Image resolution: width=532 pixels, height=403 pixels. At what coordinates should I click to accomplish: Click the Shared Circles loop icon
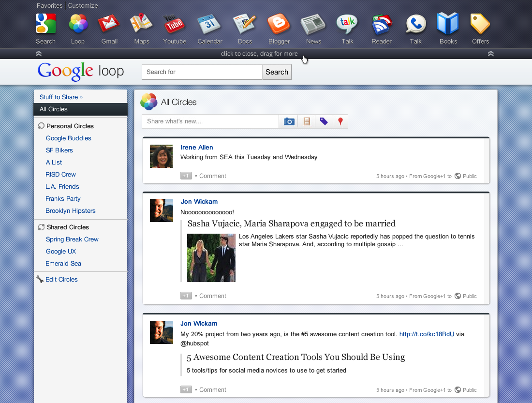[x=42, y=227]
